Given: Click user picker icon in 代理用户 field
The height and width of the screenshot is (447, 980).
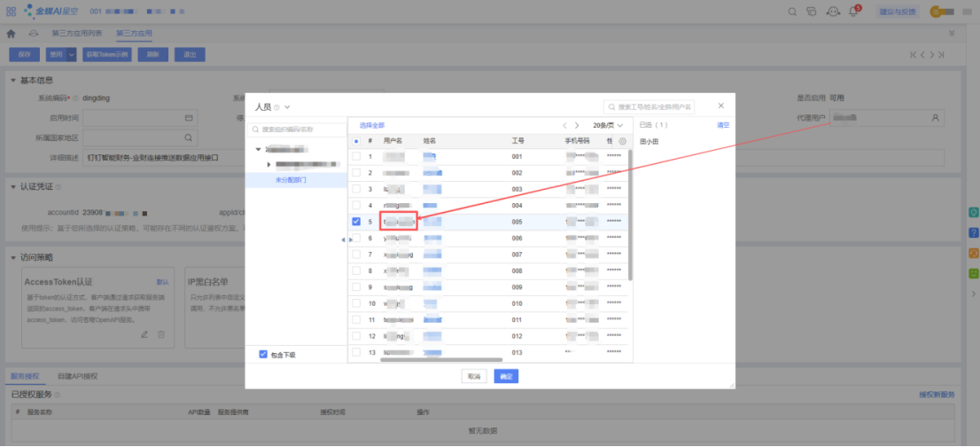Looking at the screenshot, I should pyautogui.click(x=935, y=117).
